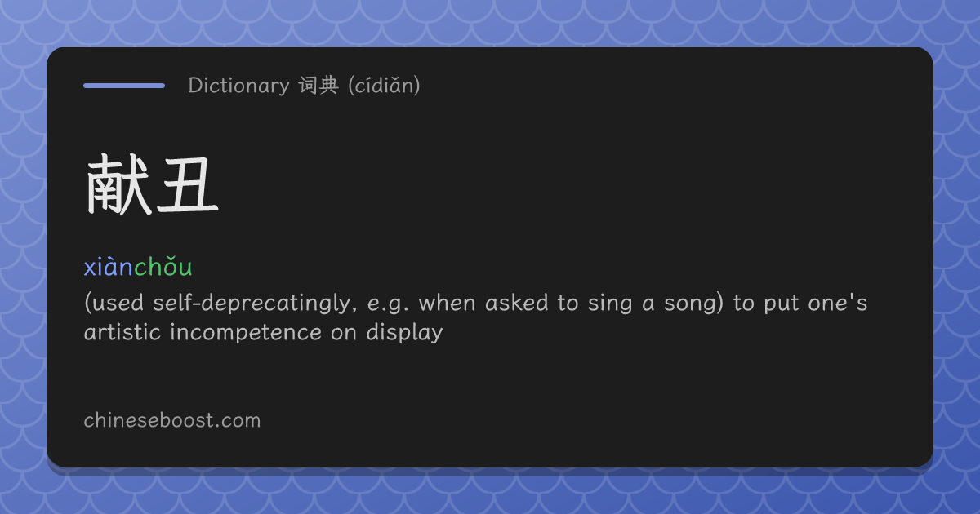Viewport: 980px width, 514px height.
Task: Click the 丑 character
Action: coord(187,185)
